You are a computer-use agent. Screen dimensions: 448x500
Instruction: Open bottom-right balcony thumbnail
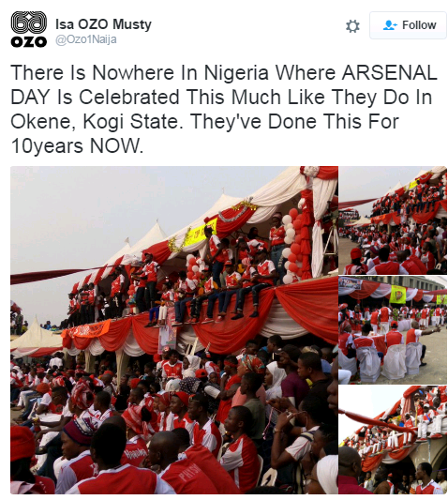[x=393, y=440]
